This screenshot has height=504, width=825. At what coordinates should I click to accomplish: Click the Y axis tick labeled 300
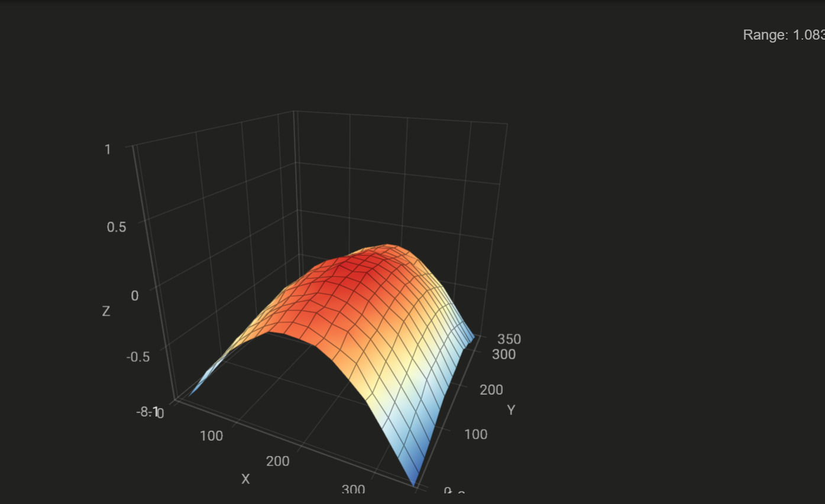point(504,355)
